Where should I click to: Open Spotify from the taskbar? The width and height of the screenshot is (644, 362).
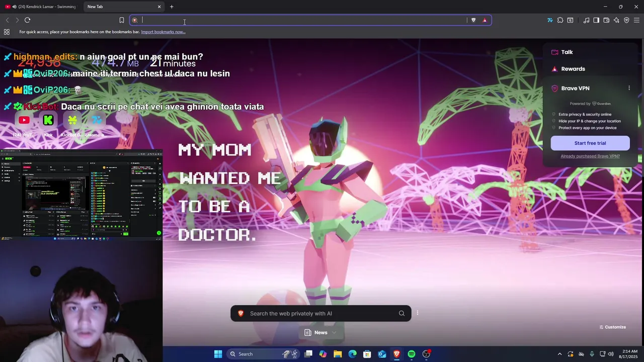[x=412, y=354]
